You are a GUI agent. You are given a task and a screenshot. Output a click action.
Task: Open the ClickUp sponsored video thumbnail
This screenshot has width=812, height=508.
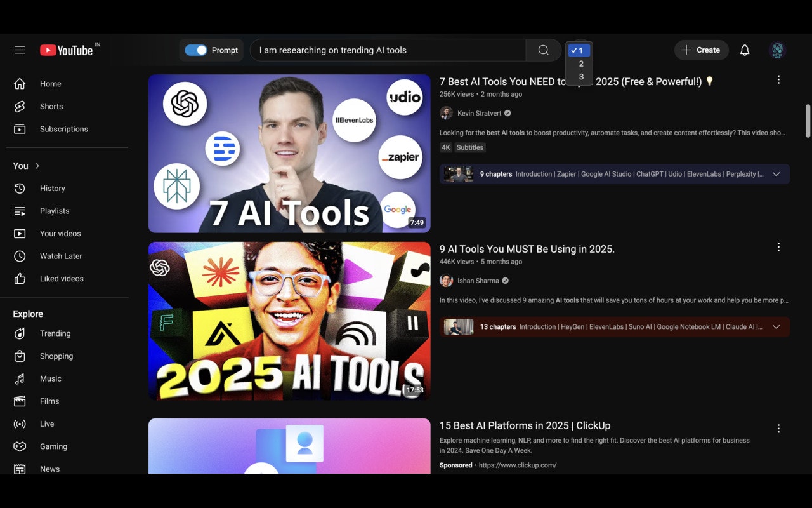289,446
